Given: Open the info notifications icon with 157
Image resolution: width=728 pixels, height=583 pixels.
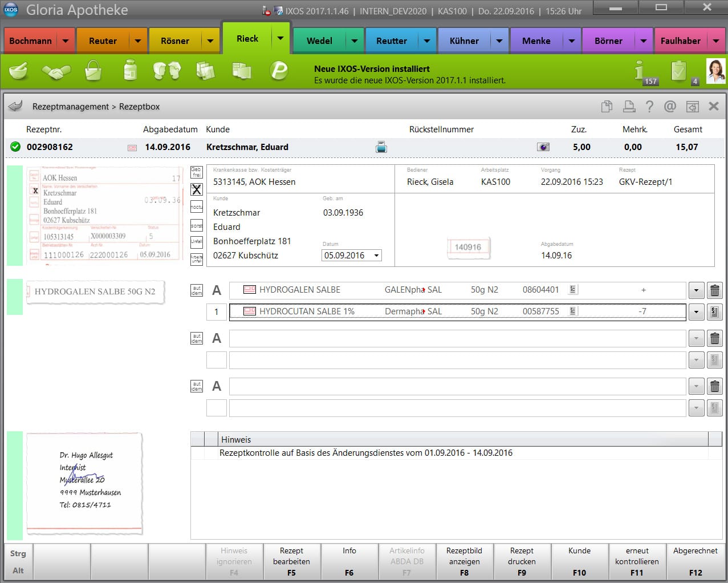Looking at the screenshot, I should coord(646,72).
